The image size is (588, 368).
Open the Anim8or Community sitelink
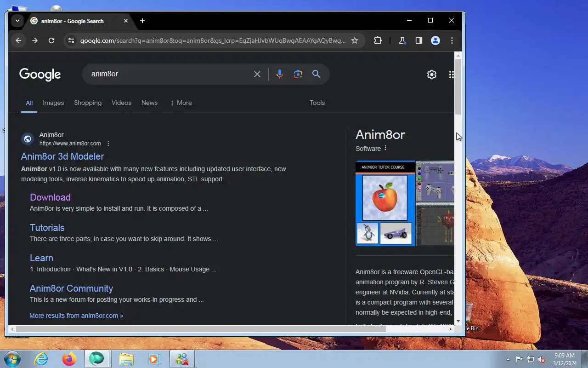pos(71,288)
